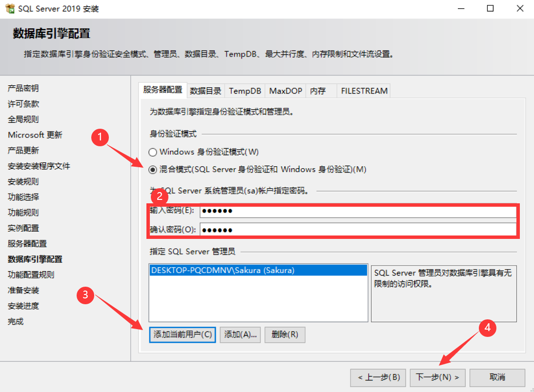This screenshot has width=534, height=392.
Task: Open the FILESTREAM tab
Action: coord(364,91)
